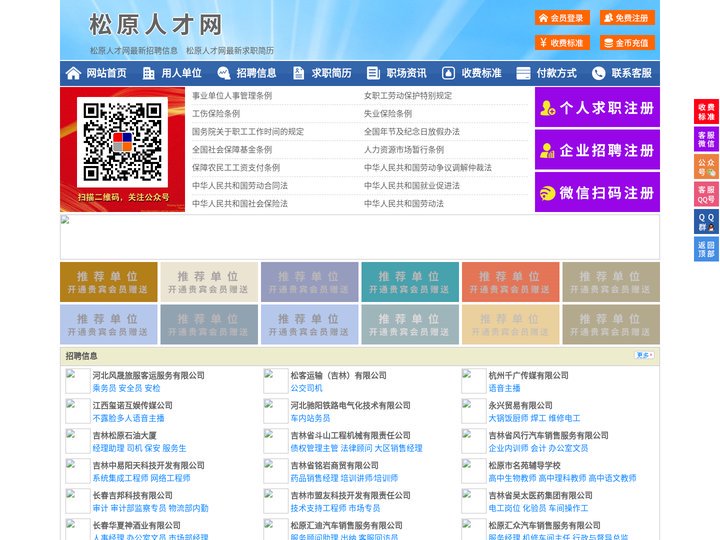Open 公交司机 job link
Image resolution: width=720 pixels, height=540 pixels.
click(306, 388)
